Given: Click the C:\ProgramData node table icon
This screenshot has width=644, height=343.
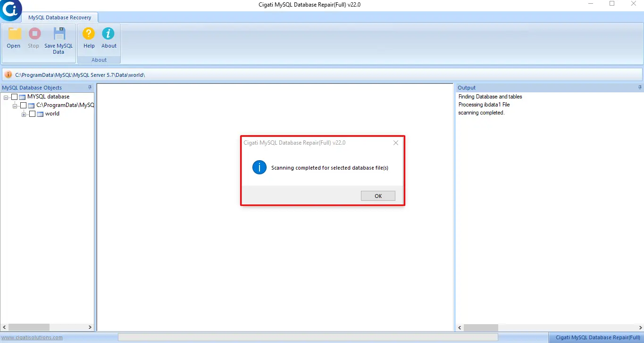Looking at the screenshot, I should click(31, 106).
